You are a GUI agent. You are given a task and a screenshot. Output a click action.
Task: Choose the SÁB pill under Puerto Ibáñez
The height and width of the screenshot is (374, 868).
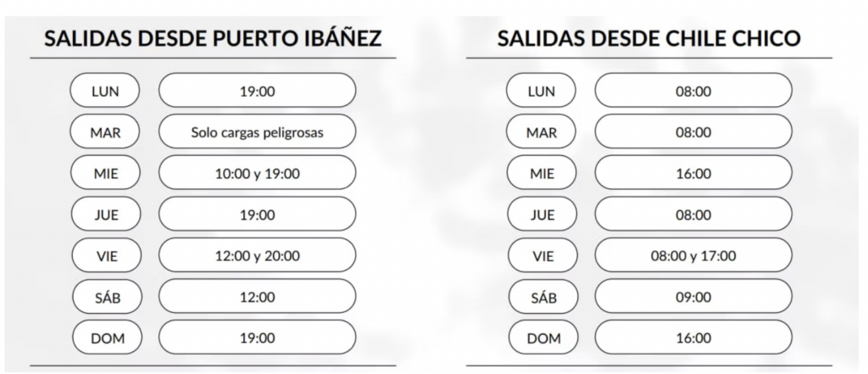pos(105,298)
